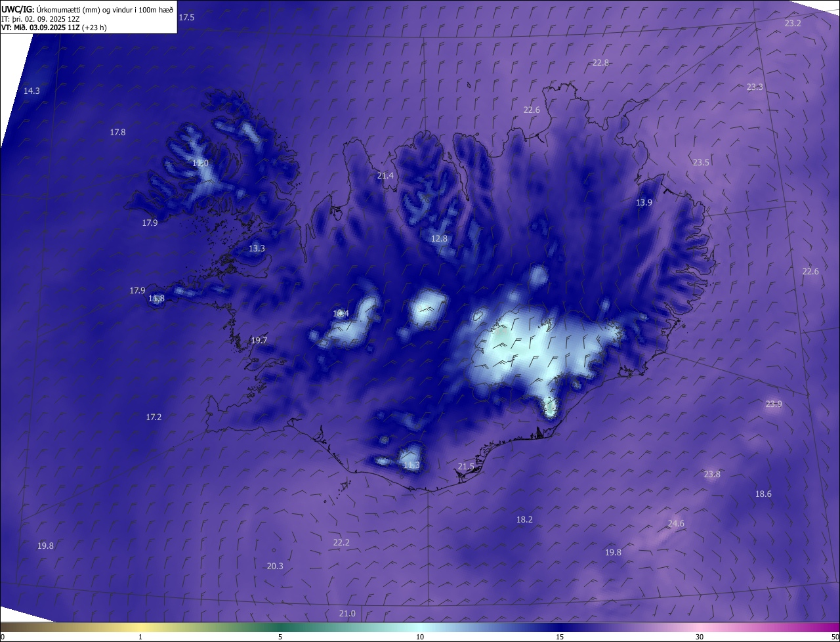
Task: Click the 13.9 value on the map
Action: 644,202
